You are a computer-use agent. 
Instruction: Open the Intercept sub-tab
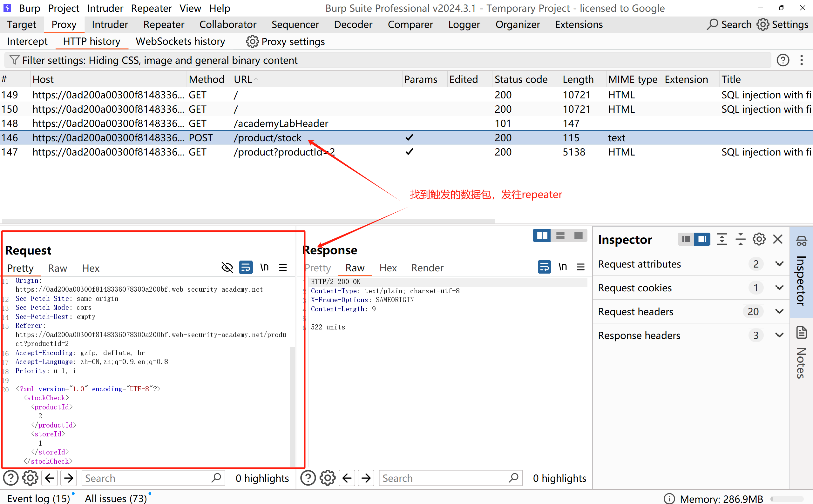coord(27,41)
